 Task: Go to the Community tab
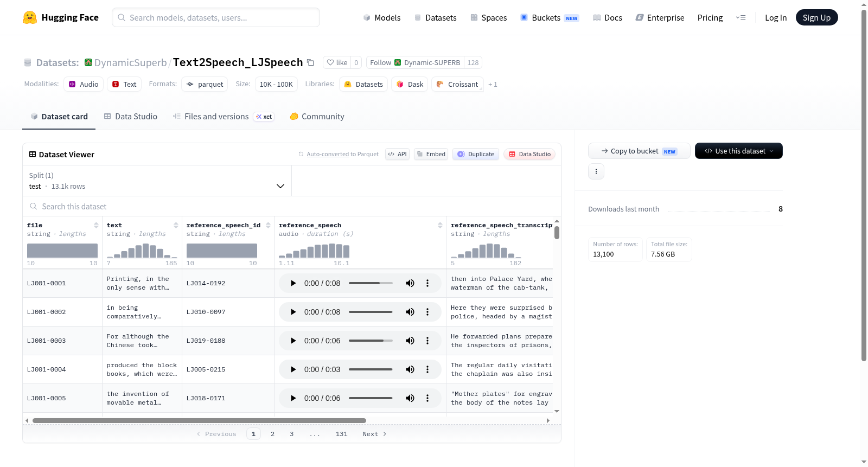coord(317,117)
